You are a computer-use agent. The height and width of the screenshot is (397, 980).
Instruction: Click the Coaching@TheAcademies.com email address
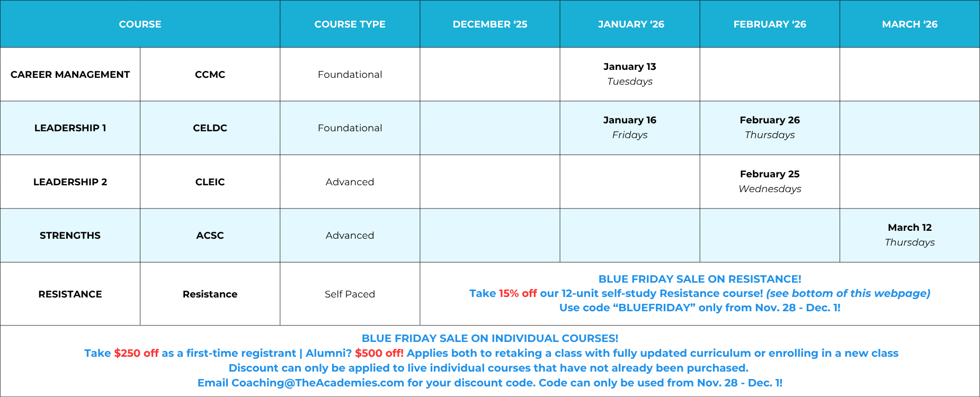317,383
